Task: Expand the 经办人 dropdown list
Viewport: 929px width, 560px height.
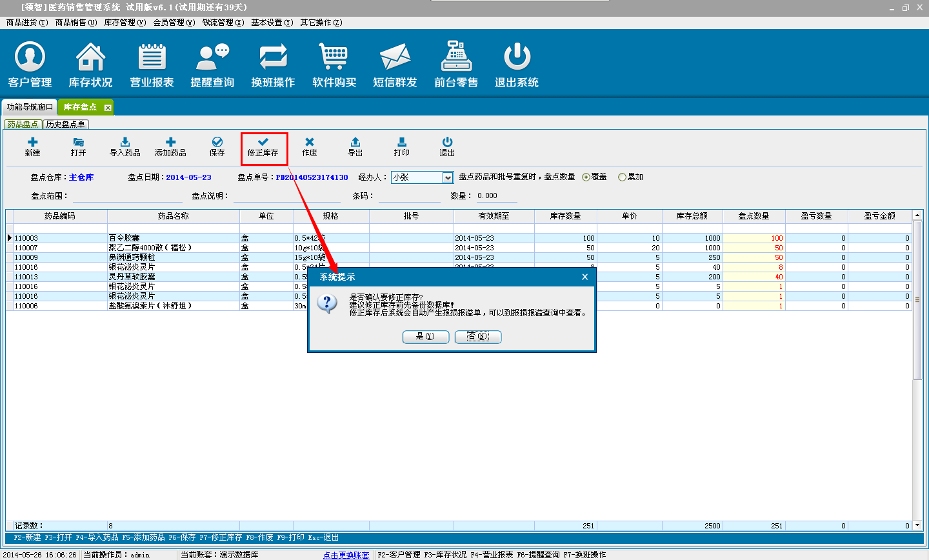Action: pos(448,177)
